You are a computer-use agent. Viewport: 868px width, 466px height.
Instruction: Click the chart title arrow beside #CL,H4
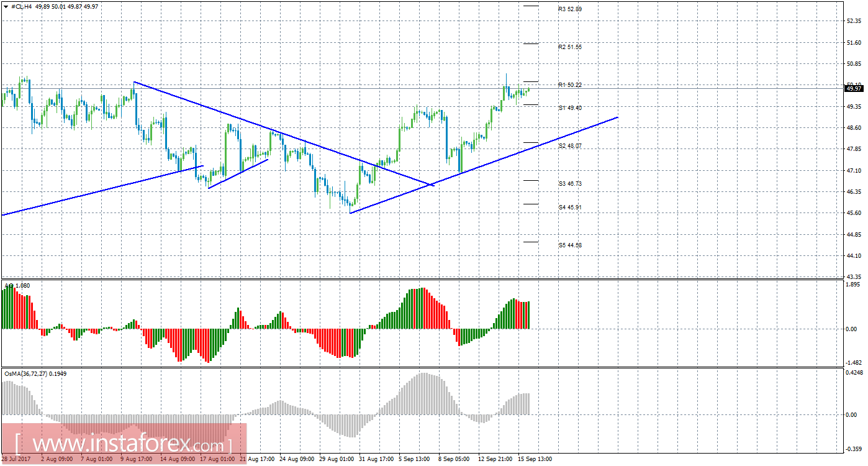point(6,6)
